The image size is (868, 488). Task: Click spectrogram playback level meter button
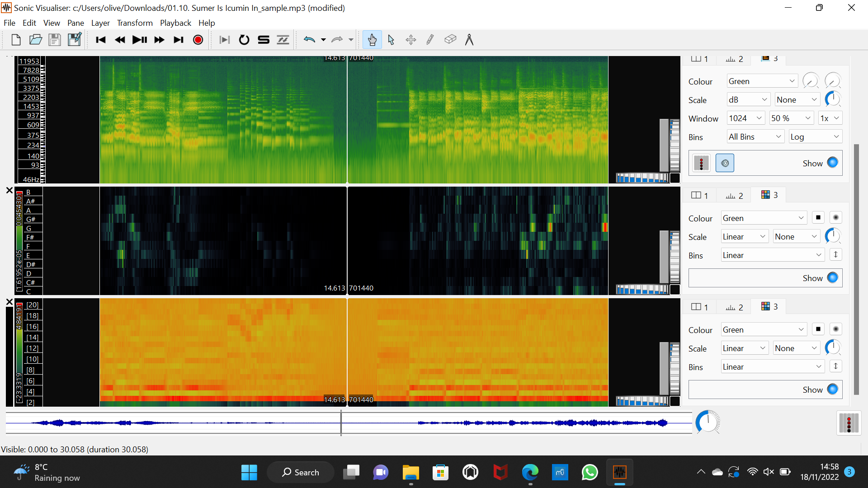point(701,163)
